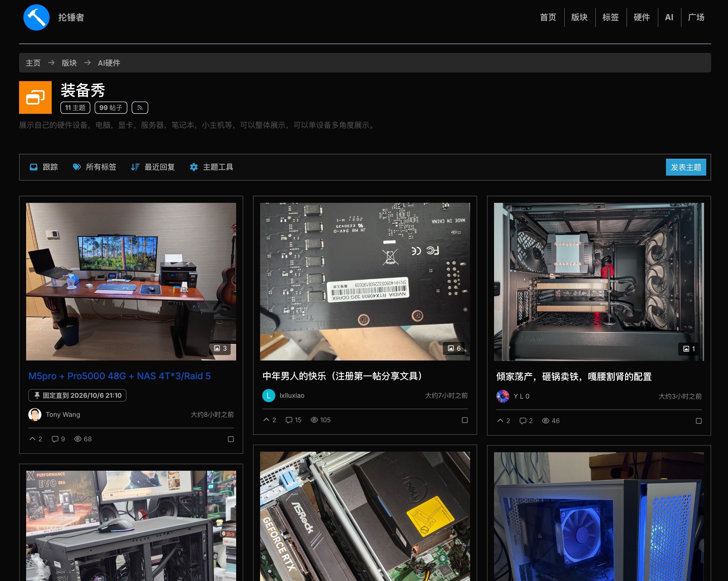Click AI硬件 in the breadcrumb

click(109, 63)
